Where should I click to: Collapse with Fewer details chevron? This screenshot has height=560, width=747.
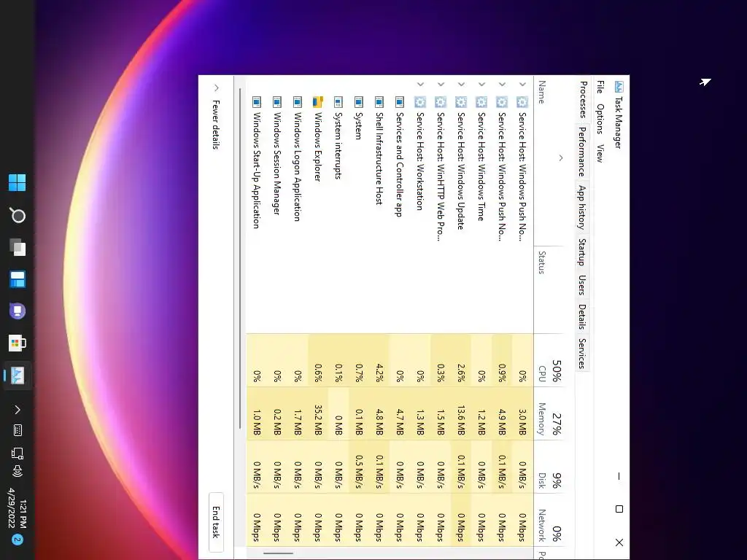click(x=216, y=87)
